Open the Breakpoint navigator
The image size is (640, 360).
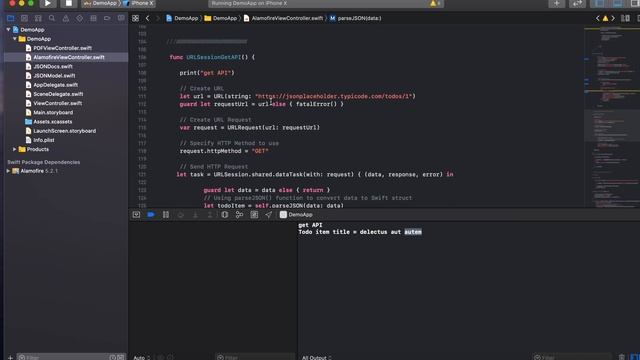tap(107, 18)
